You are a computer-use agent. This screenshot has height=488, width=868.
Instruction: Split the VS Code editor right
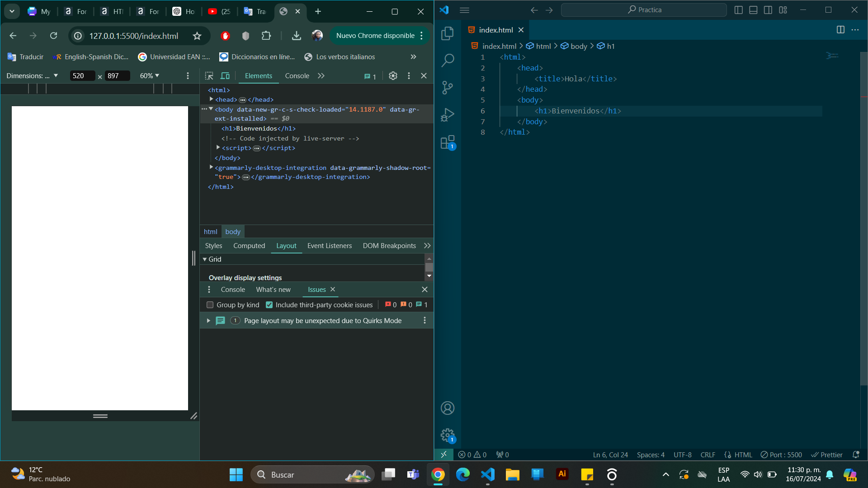[840, 30]
